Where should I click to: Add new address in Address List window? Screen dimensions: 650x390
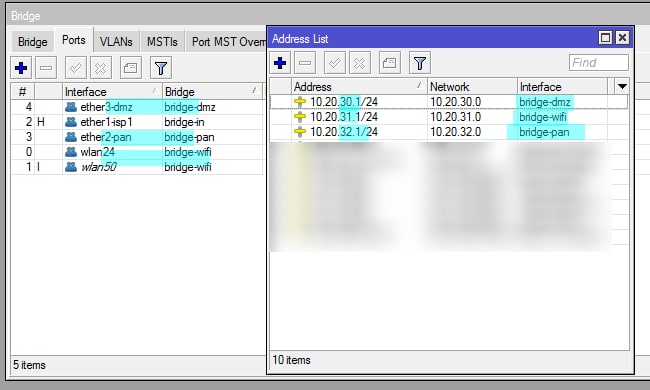click(x=280, y=63)
